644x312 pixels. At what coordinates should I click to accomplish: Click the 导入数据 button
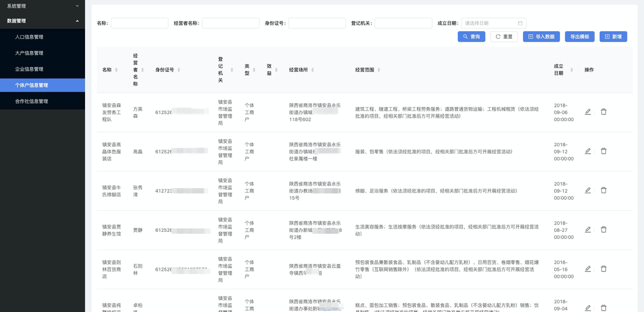(541, 37)
